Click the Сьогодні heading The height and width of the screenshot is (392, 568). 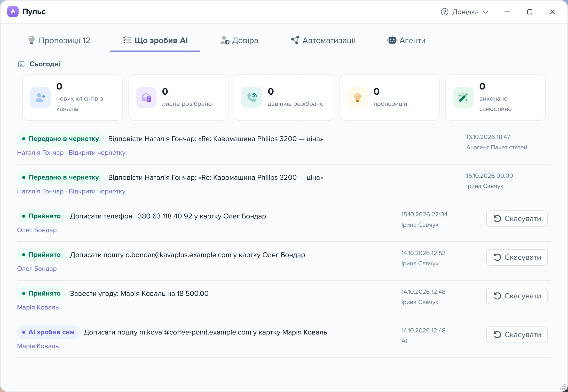click(x=45, y=64)
